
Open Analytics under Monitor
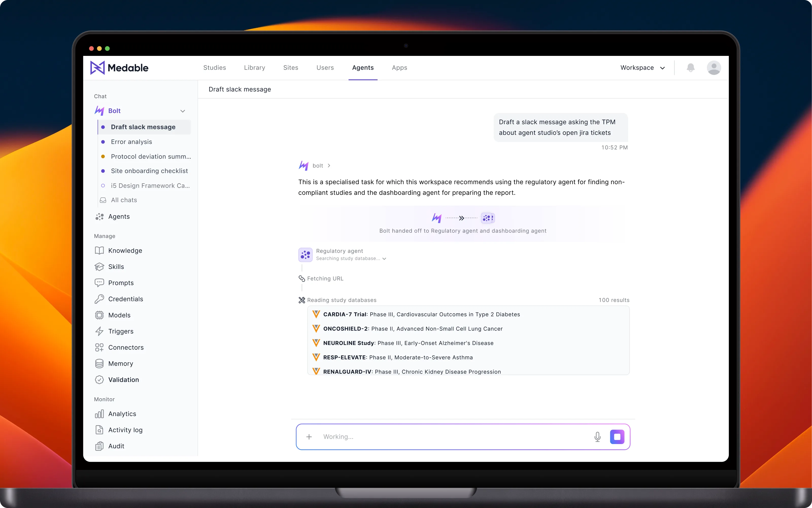click(115, 414)
